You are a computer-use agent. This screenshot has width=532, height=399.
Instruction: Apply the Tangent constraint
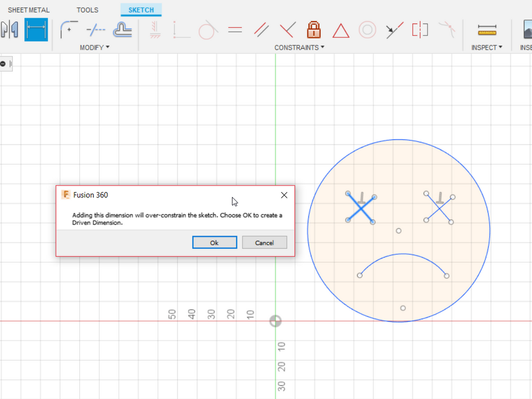coord(207,30)
